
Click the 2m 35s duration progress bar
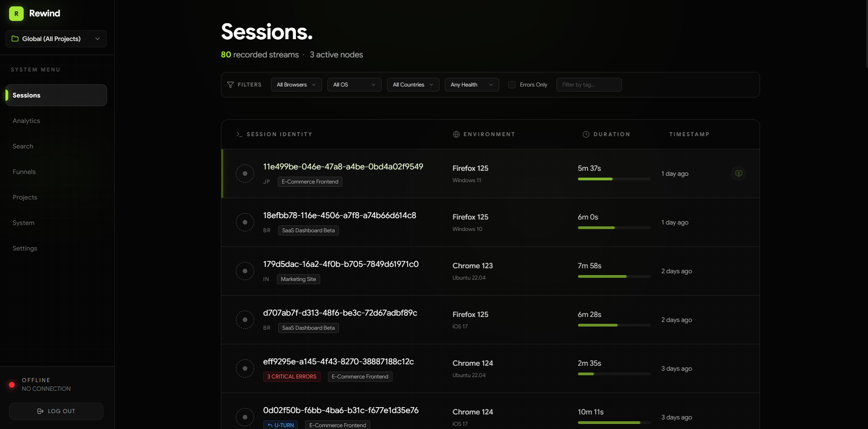(x=614, y=374)
